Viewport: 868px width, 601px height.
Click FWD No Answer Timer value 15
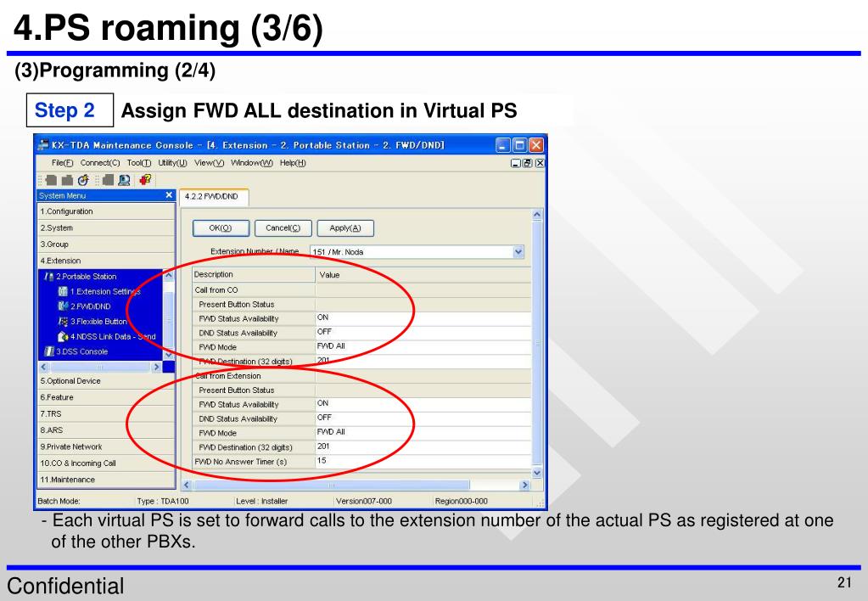(x=423, y=462)
